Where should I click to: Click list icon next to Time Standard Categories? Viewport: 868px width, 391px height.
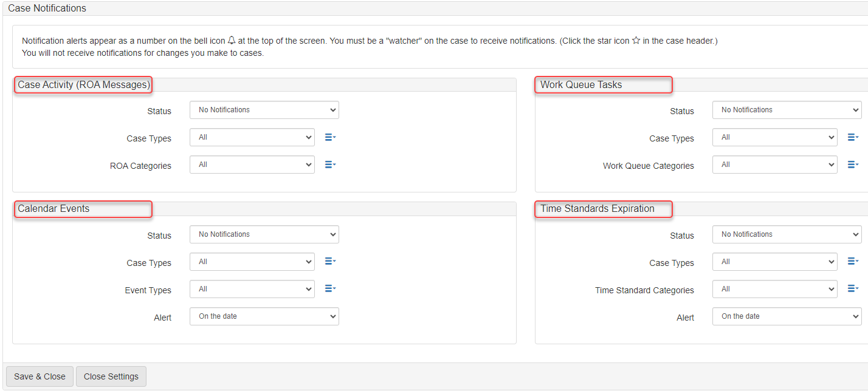[x=853, y=289]
